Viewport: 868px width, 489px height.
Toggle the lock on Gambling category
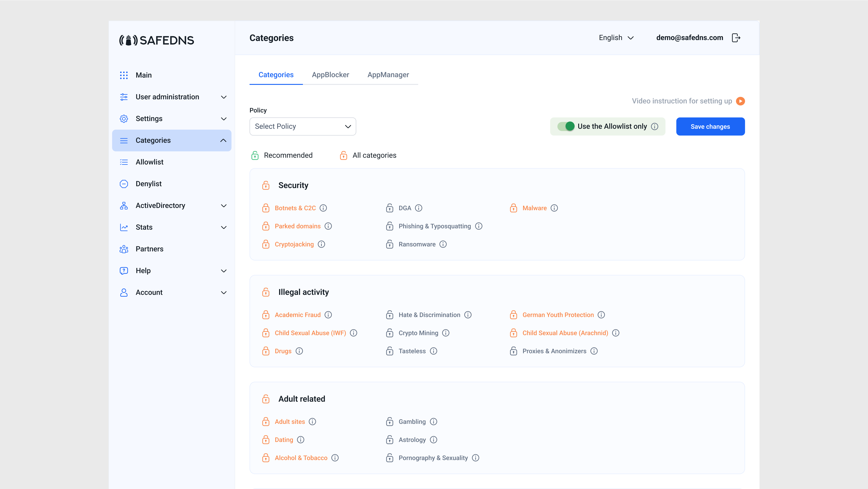(x=390, y=422)
